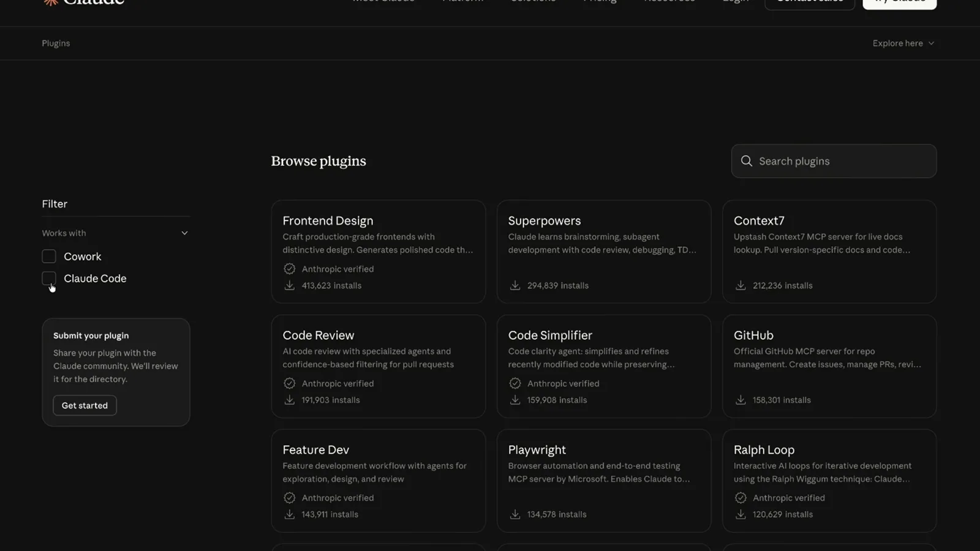Screen dimensions: 980x551
Task: Open the Frontend Design plugin title
Action: click(x=328, y=220)
